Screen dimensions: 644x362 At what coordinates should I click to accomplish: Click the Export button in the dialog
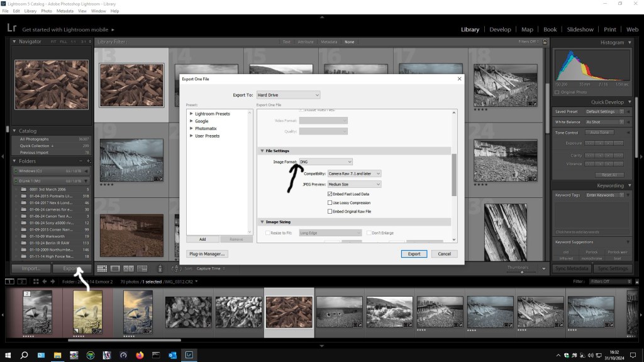coord(414,254)
